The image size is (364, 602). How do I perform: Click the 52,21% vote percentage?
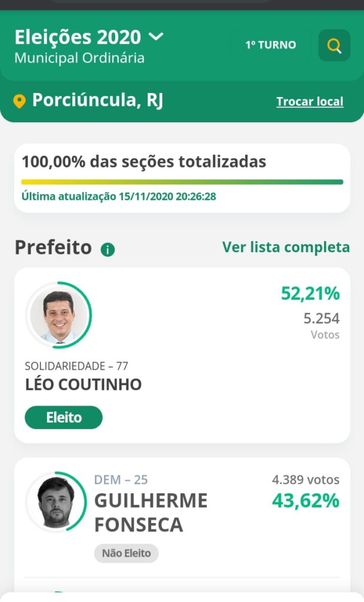[310, 293]
